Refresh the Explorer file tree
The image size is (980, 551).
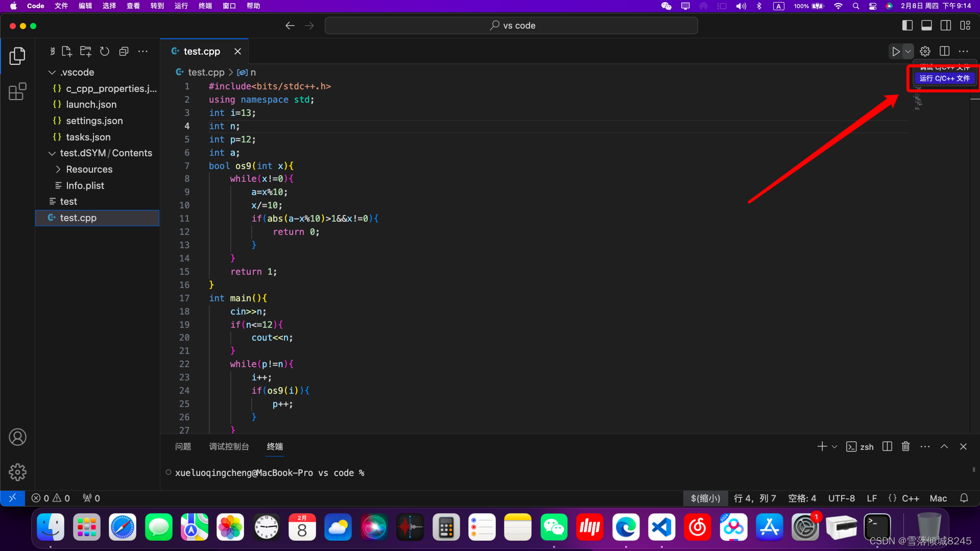[x=105, y=52]
